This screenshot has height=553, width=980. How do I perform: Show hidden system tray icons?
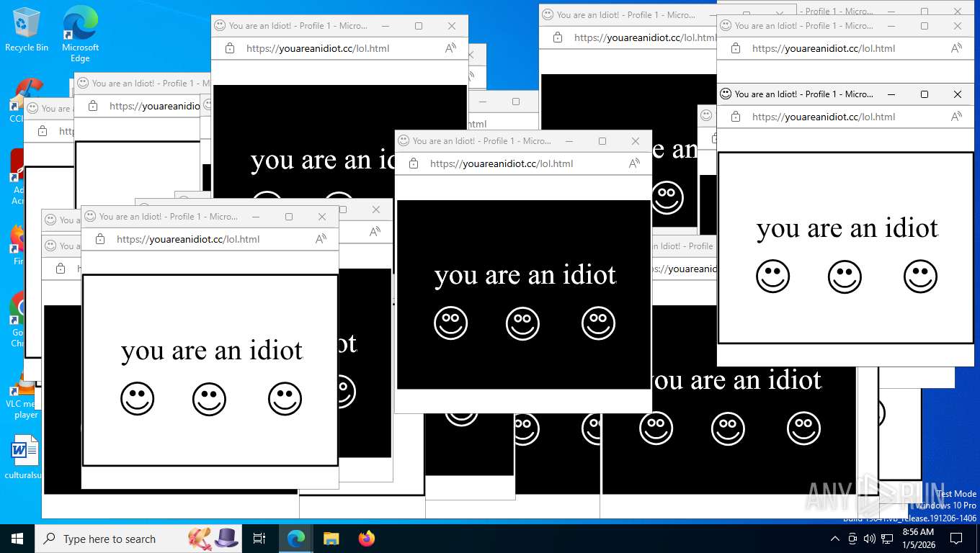coord(835,539)
